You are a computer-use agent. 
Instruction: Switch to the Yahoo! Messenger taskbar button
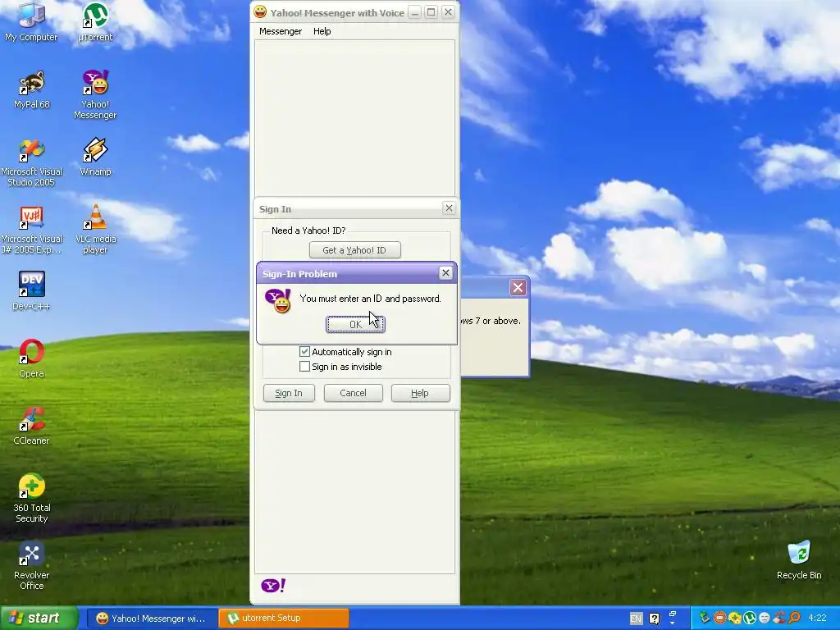click(151, 619)
